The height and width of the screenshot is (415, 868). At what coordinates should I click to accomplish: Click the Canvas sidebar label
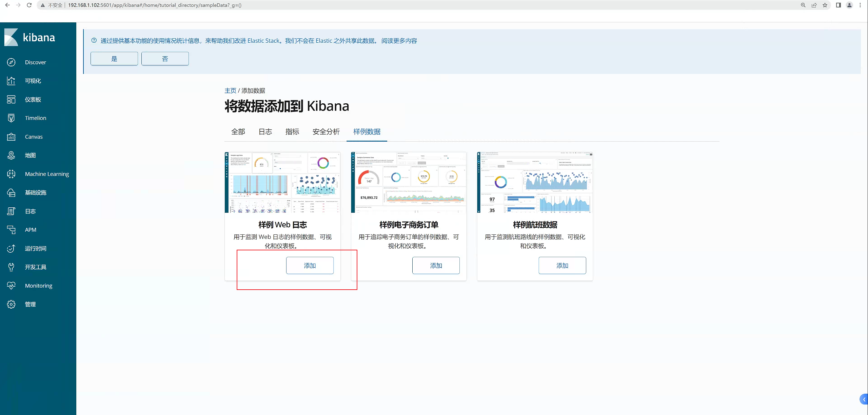[x=34, y=137]
